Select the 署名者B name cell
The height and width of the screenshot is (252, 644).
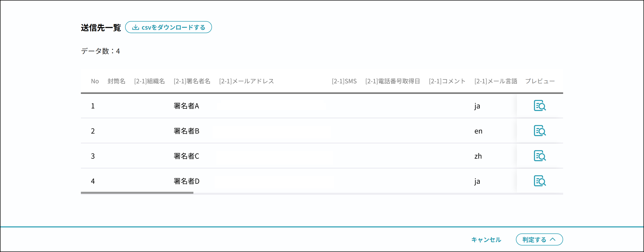tap(186, 131)
